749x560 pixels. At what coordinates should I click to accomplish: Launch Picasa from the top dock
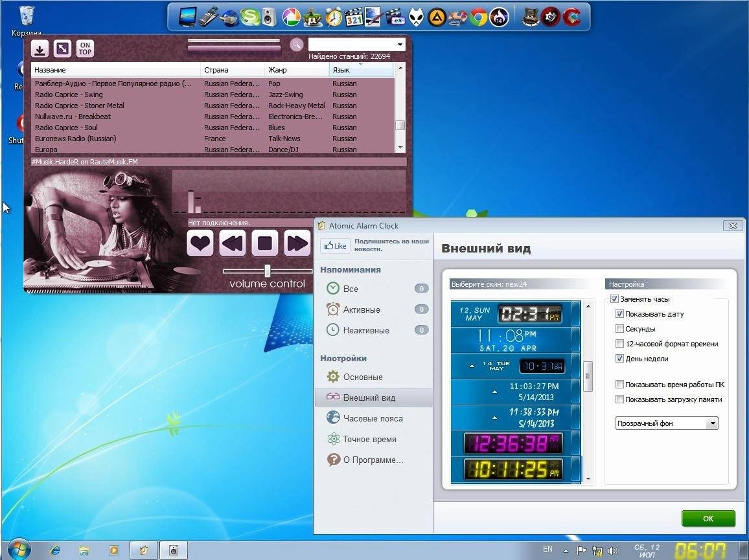coord(290,17)
